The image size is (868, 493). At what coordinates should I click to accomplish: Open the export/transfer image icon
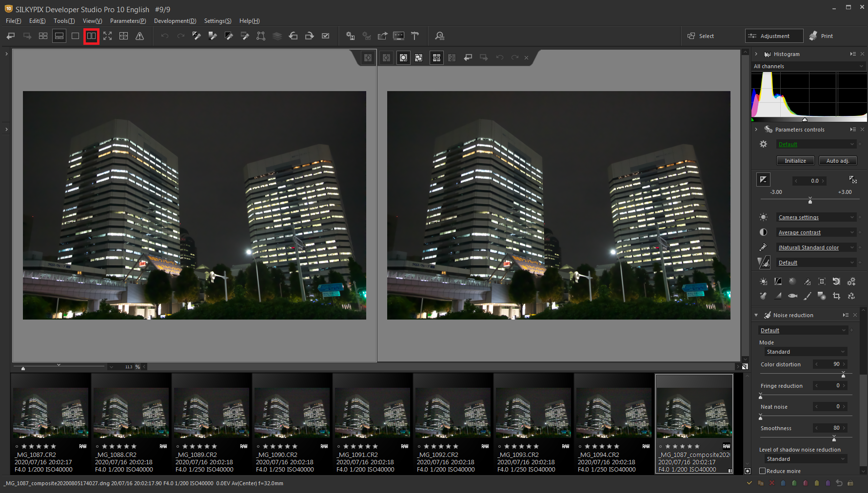(382, 36)
